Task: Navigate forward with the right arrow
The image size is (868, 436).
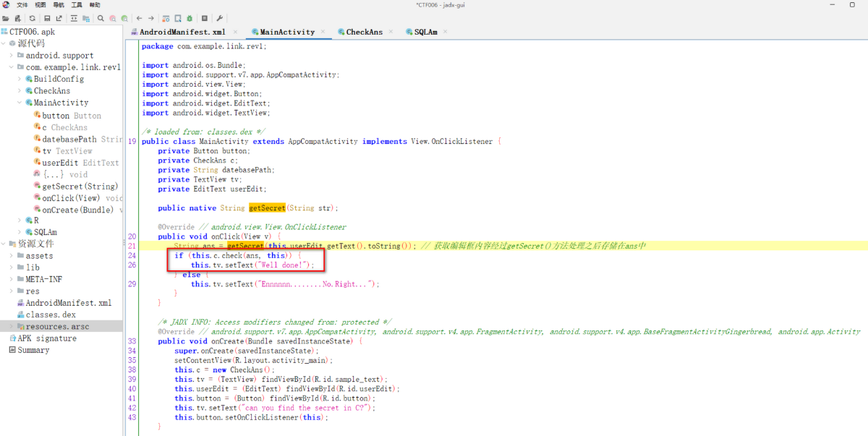Action: (x=150, y=18)
